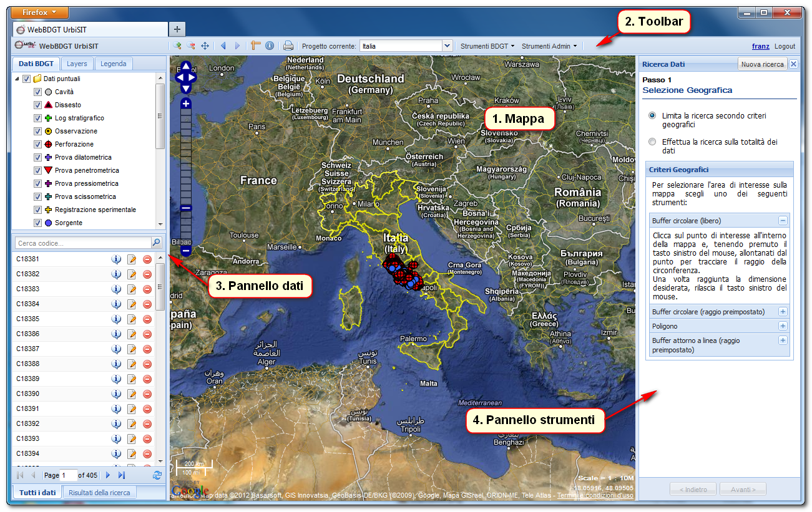The width and height of the screenshot is (812, 512).
Task: Activate the map info tool
Action: pos(270,46)
